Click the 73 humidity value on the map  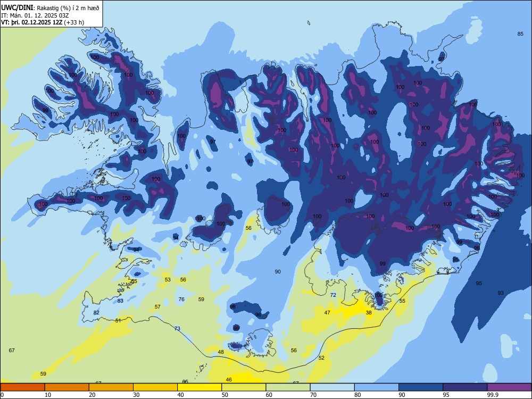click(177, 328)
